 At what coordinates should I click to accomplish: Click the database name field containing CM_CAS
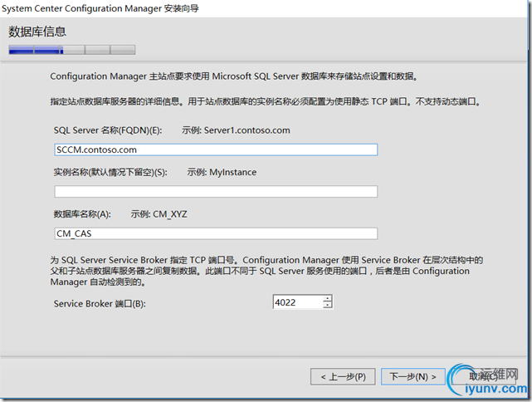click(x=216, y=233)
